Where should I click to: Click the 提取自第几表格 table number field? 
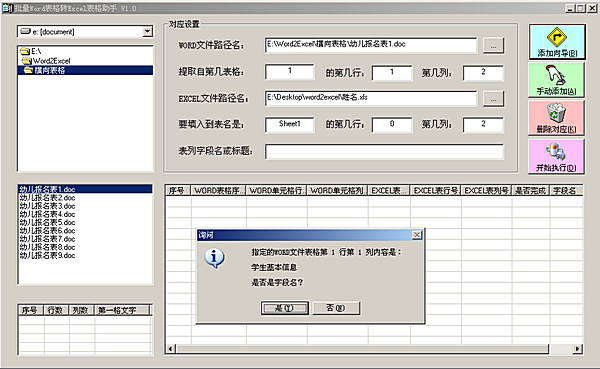290,72
